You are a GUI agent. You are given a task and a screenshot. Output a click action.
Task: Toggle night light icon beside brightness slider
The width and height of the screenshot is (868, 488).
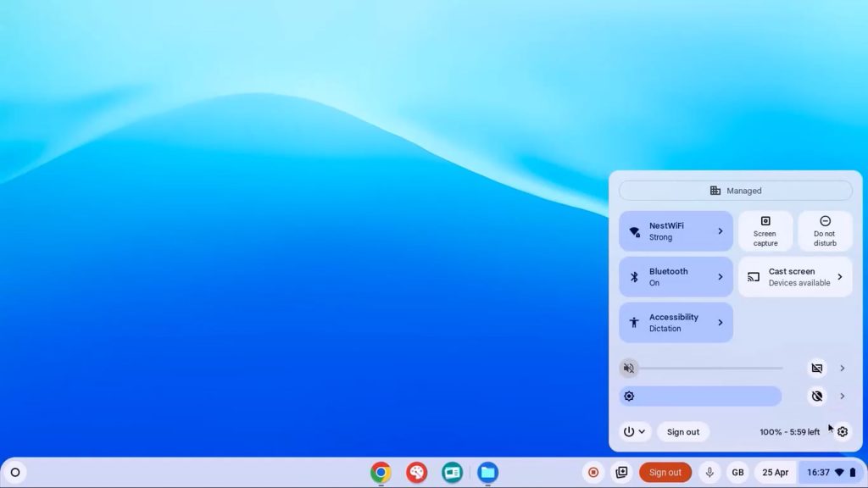[817, 396]
